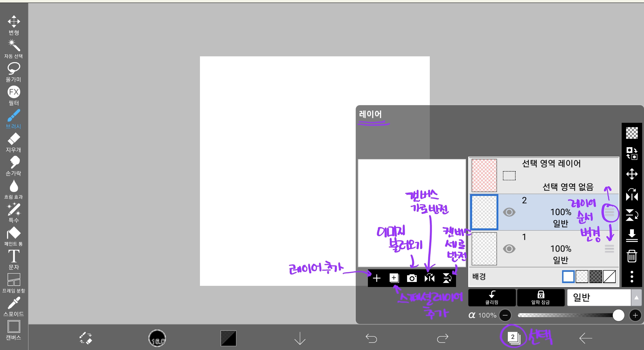Select the Paint Bucket (페인트 통) tool

(x=14, y=236)
